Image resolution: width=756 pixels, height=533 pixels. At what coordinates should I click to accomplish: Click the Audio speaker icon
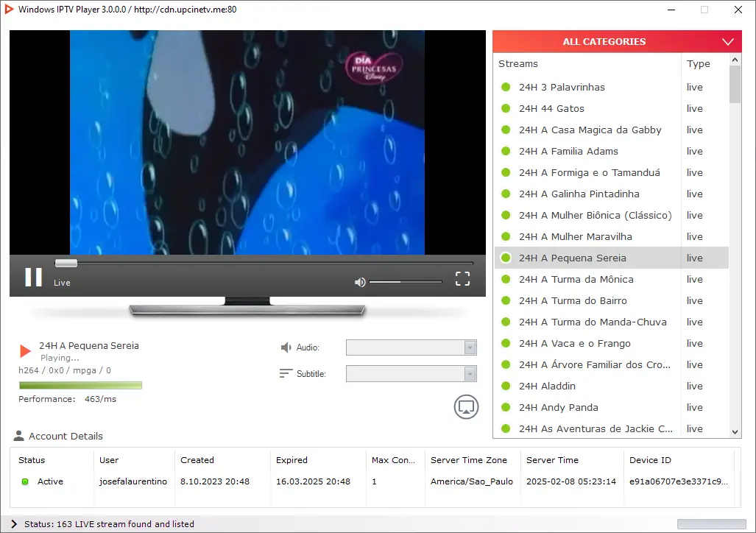(286, 347)
